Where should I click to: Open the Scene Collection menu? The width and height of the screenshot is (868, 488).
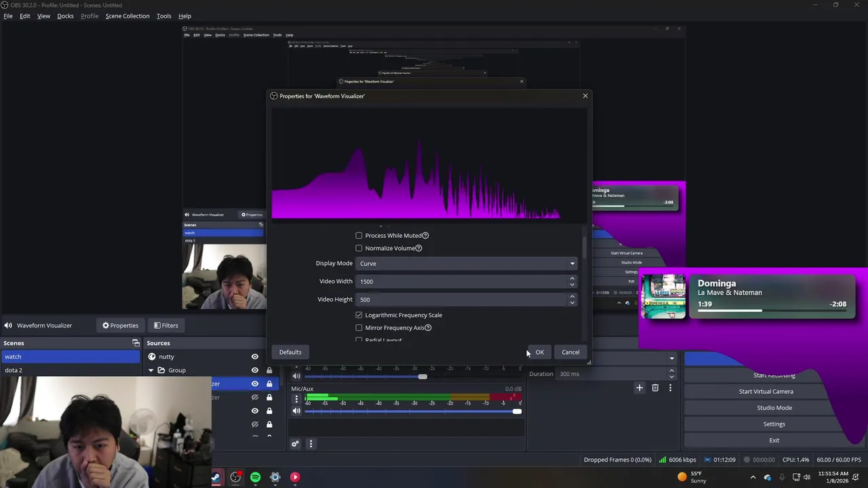click(127, 16)
